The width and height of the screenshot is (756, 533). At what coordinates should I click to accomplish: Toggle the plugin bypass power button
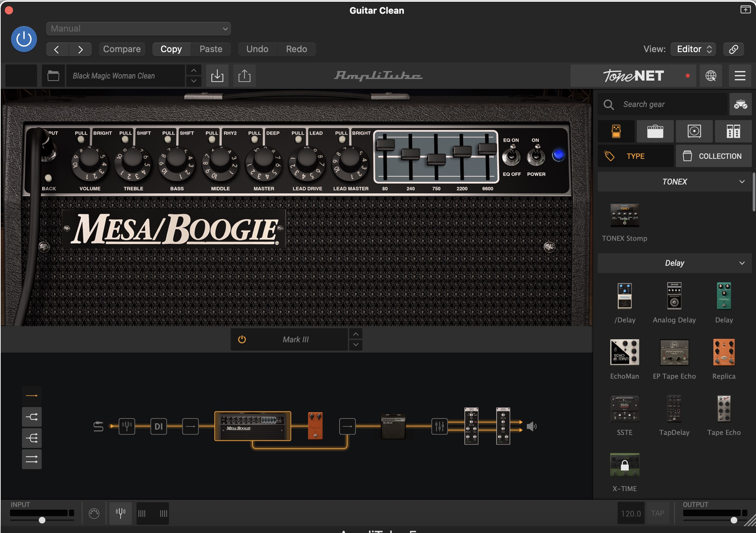(24, 39)
